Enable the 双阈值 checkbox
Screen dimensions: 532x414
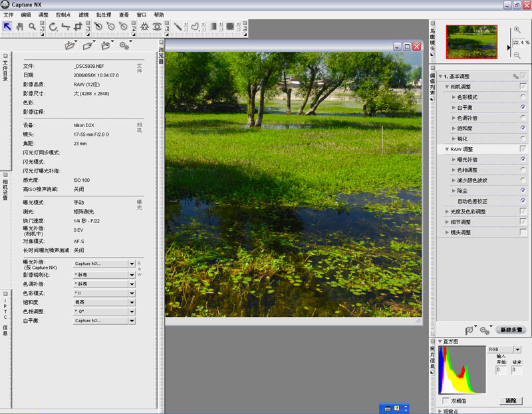[x=446, y=401]
